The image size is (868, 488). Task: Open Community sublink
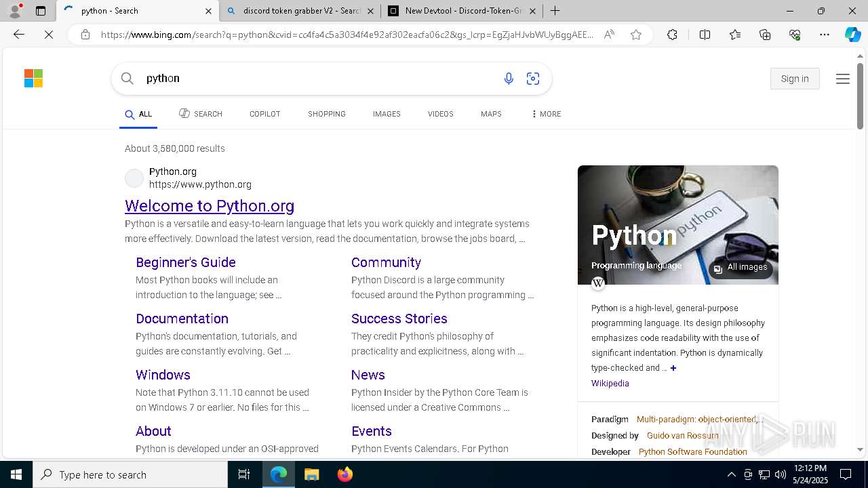click(386, 262)
